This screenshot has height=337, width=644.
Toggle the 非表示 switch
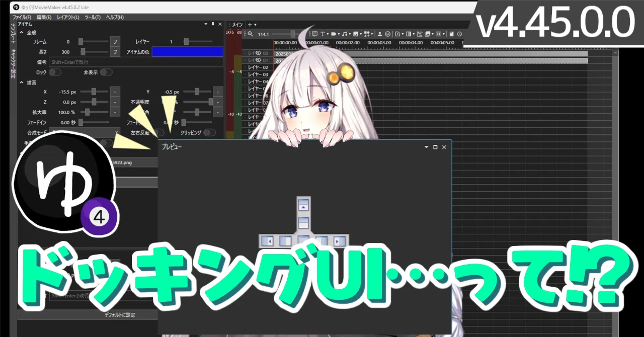[106, 72]
